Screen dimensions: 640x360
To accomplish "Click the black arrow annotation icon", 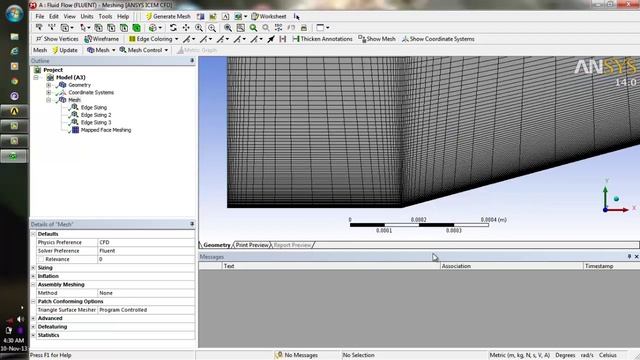I will click(271, 39).
